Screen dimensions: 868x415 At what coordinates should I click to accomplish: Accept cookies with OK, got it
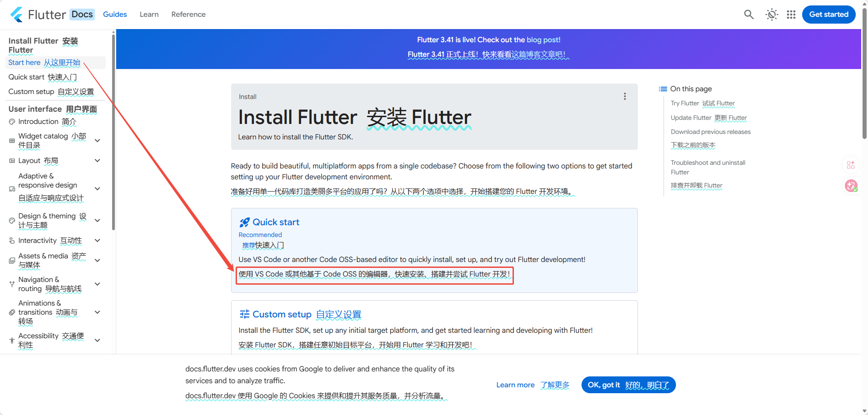tap(628, 385)
